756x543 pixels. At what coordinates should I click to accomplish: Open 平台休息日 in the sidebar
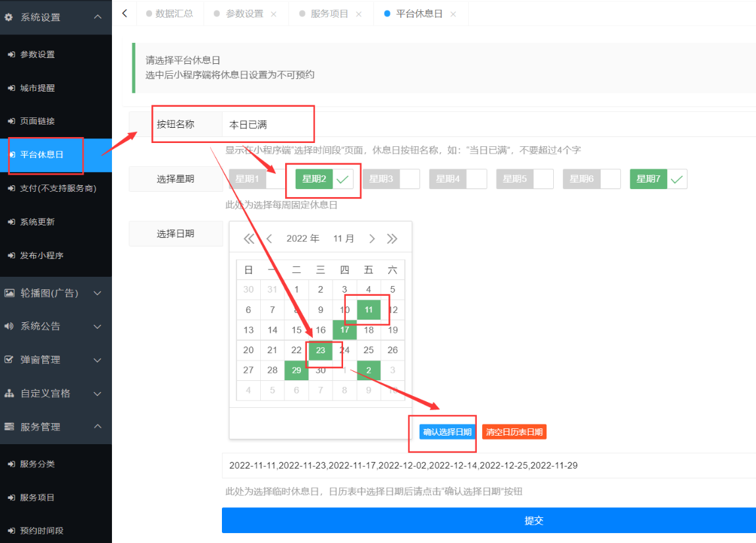pos(56,155)
